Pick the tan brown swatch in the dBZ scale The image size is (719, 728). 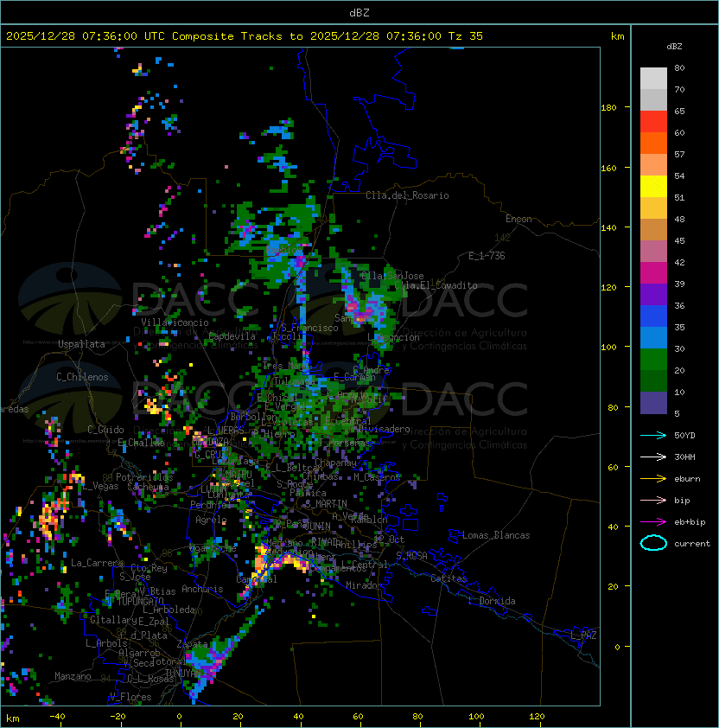653,230
